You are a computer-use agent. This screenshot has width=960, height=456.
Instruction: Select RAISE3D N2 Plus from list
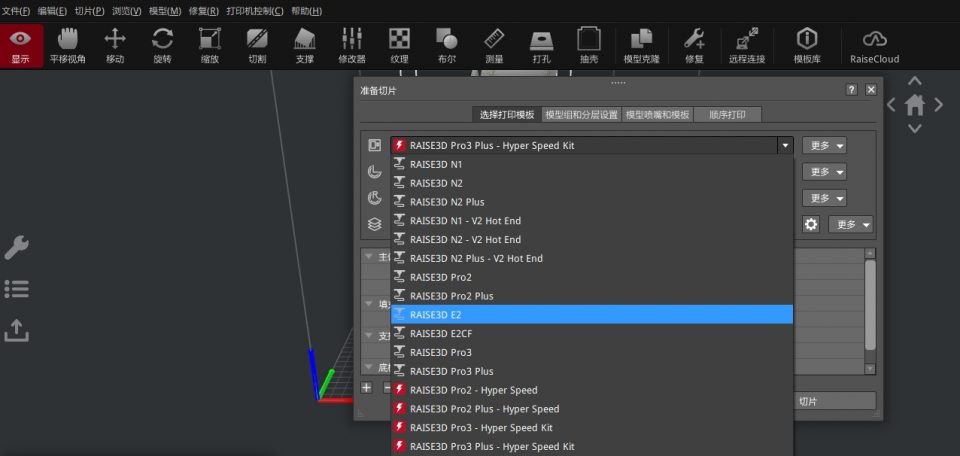click(x=592, y=202)
